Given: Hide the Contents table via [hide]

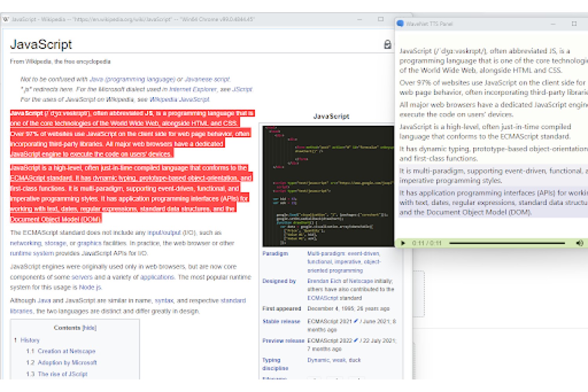Looking at the screenshot, I should pyautogui.click(x=89, y=328).
